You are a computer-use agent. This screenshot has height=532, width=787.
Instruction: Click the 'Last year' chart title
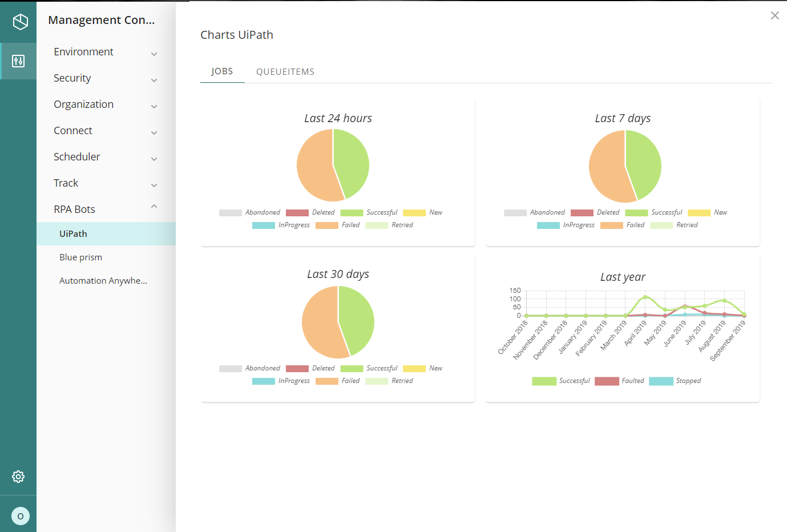click(x=623, y=277)
